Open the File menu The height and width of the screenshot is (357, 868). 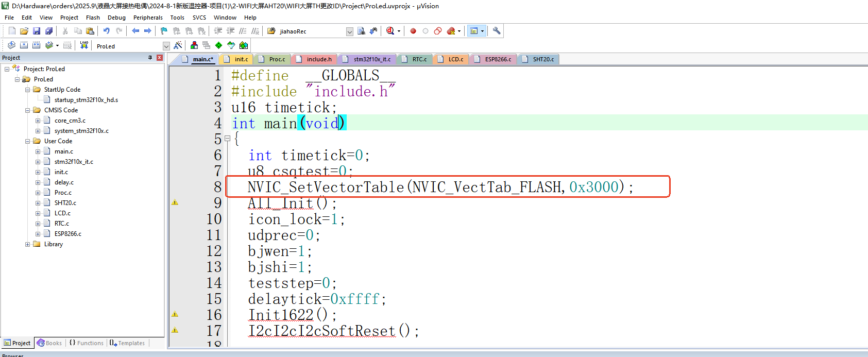pyautogui.click(x=9, y=18)
